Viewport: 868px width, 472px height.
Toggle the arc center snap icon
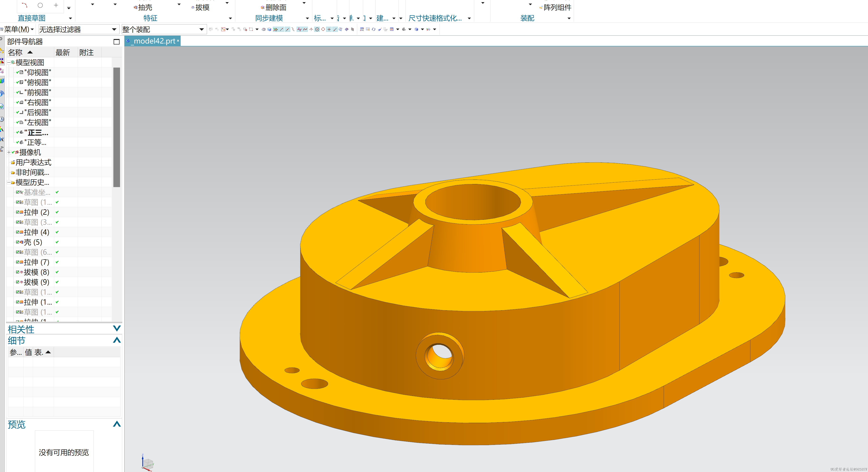point(317,29)
